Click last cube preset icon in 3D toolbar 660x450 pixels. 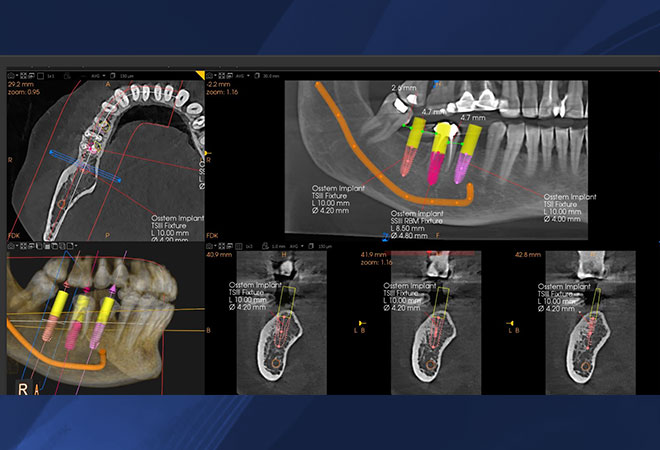(70, 246)
